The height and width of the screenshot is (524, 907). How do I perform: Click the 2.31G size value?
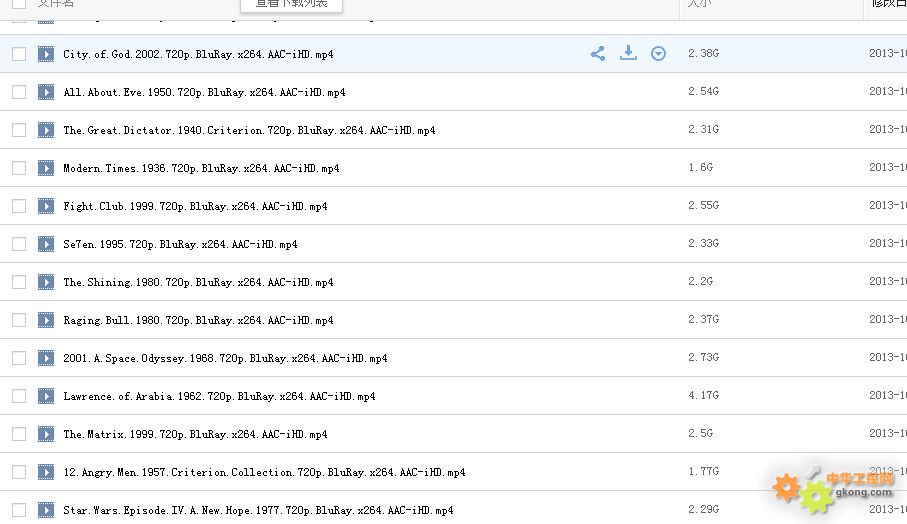(703, 130)
